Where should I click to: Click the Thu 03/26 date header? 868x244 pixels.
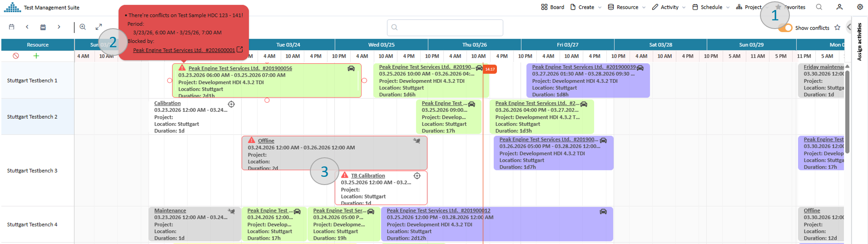pyautogui.click(x=474, y=45)
